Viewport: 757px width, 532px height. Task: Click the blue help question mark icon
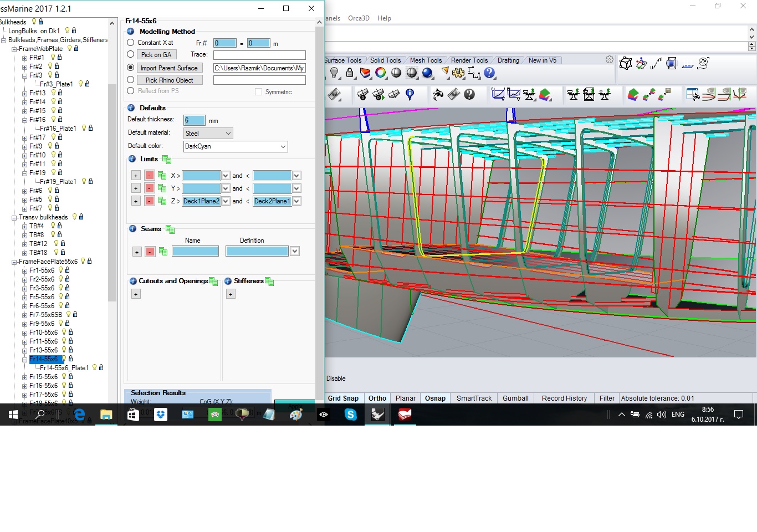489,73
